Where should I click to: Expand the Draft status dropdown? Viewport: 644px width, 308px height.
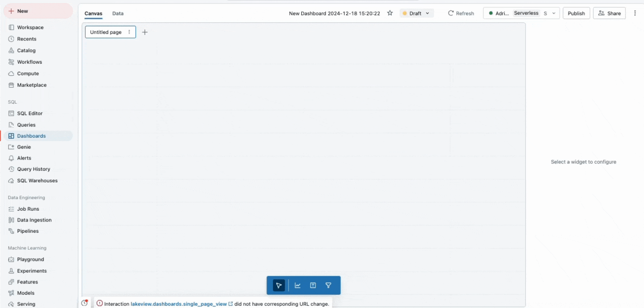point(416,13)
